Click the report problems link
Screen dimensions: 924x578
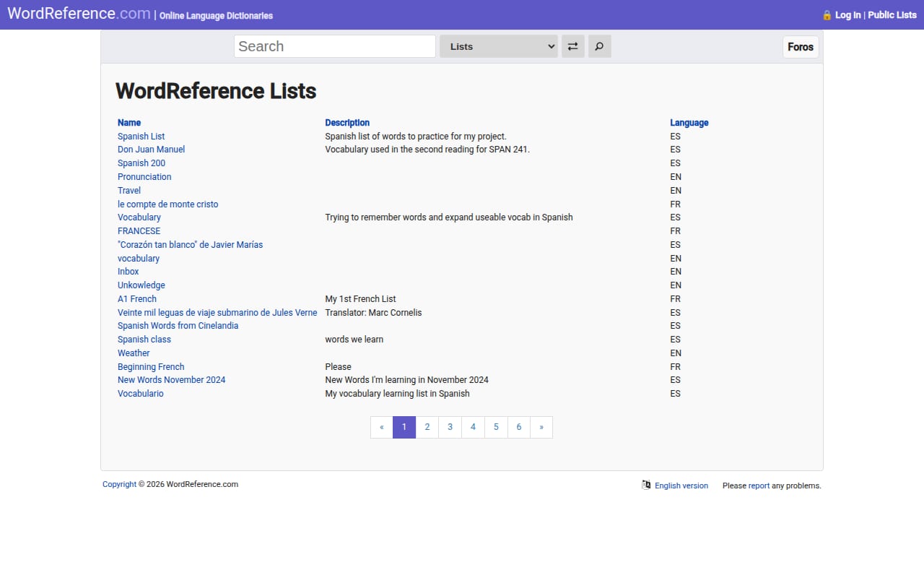tap(759, 486)
